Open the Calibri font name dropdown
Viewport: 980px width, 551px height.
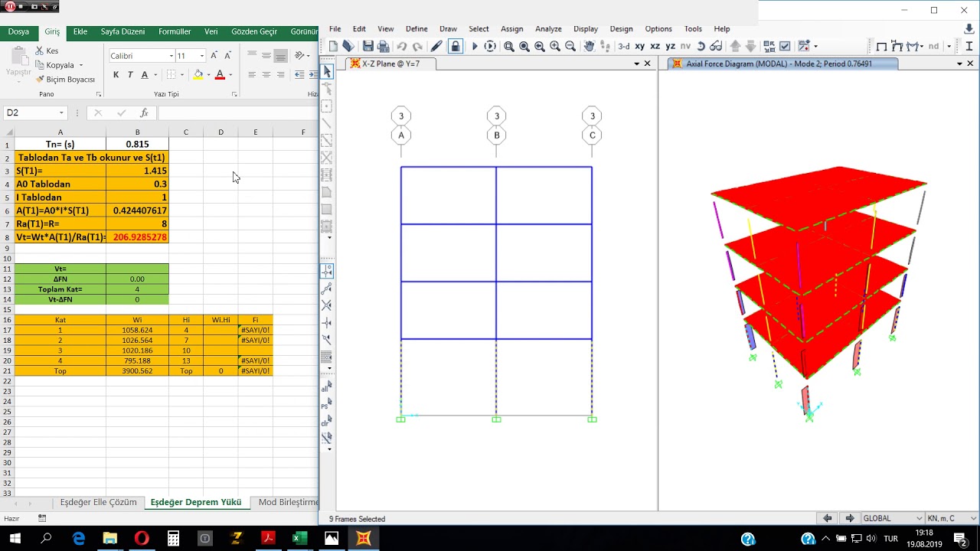pos(171,56)
